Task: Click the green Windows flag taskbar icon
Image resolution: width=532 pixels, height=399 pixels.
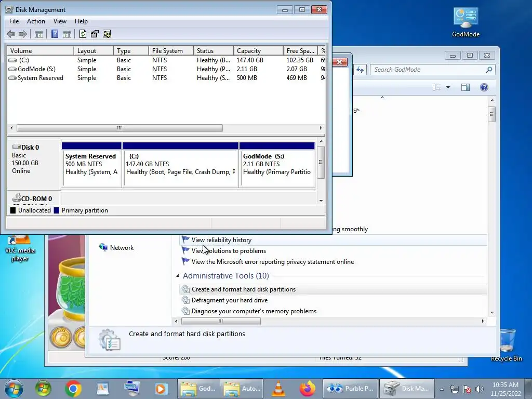Action: pos(44,389)
